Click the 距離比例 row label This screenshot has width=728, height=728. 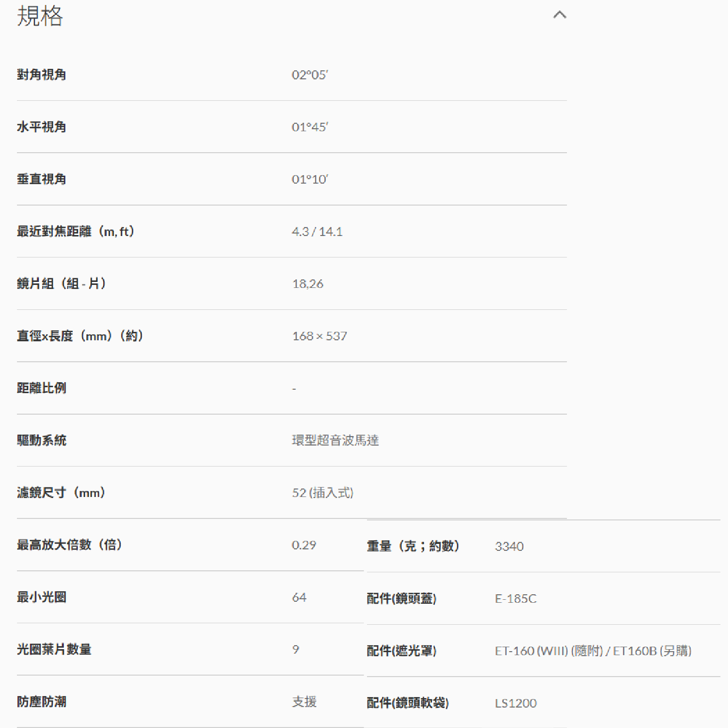point(41,388)
